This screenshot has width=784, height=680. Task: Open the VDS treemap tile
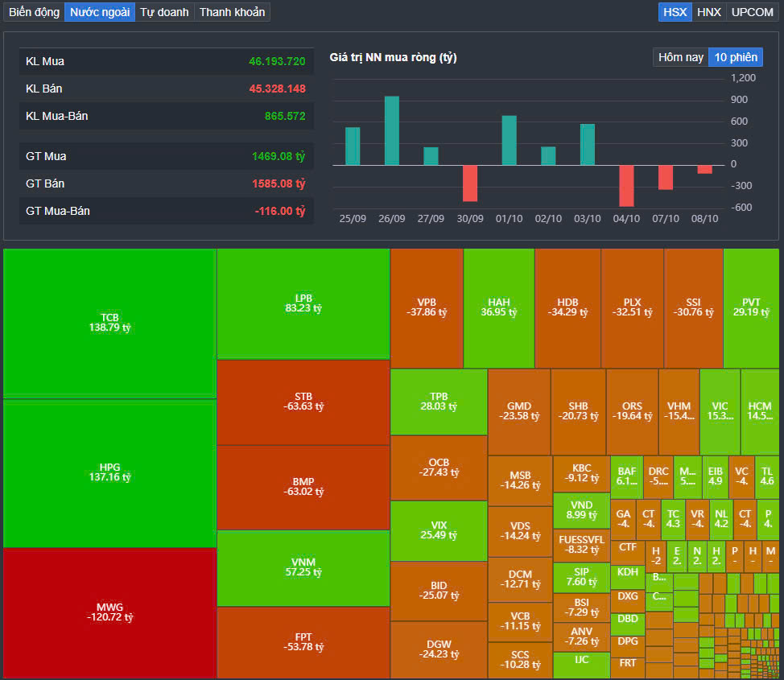(520, 531)
